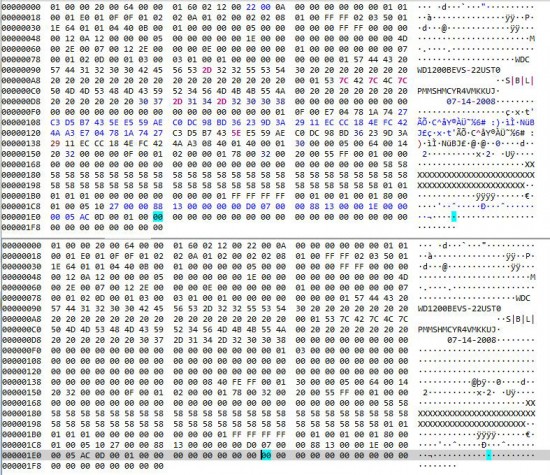Click the blue AC byte in top pane row 000001E0
The width and height of the screenshot is (550, 475).
pyautogui.click(x=85, y=217)
